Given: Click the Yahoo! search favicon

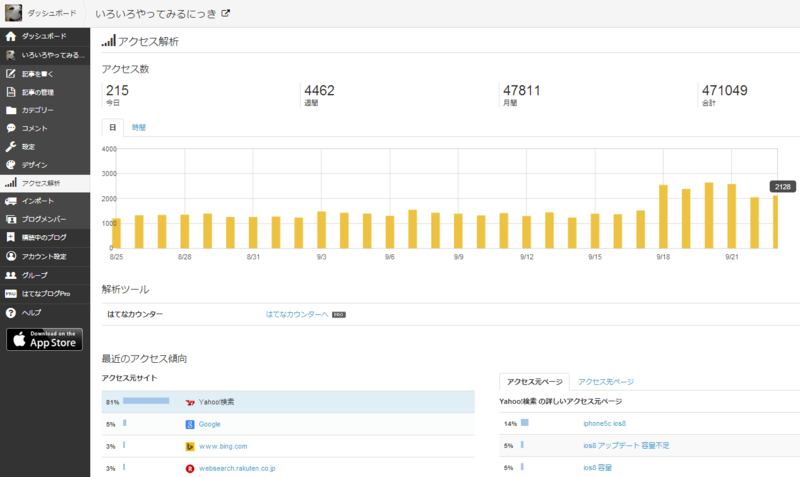Looking at the screenshot, I should point(190,403).
